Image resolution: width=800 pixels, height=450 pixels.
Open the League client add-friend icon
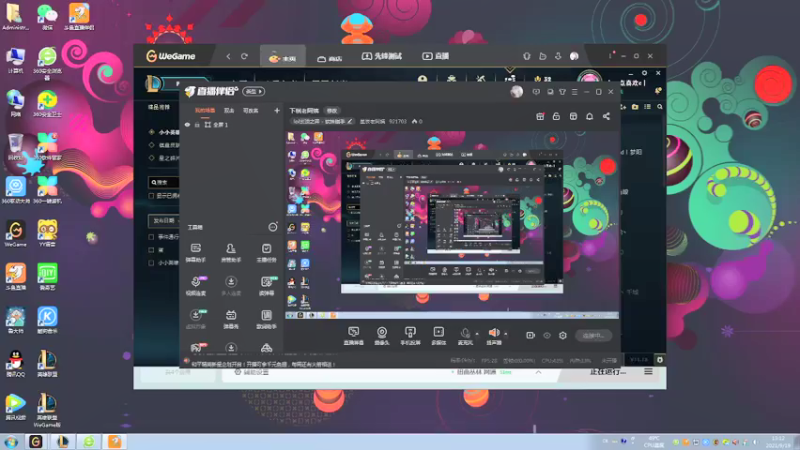pos(623,107)
